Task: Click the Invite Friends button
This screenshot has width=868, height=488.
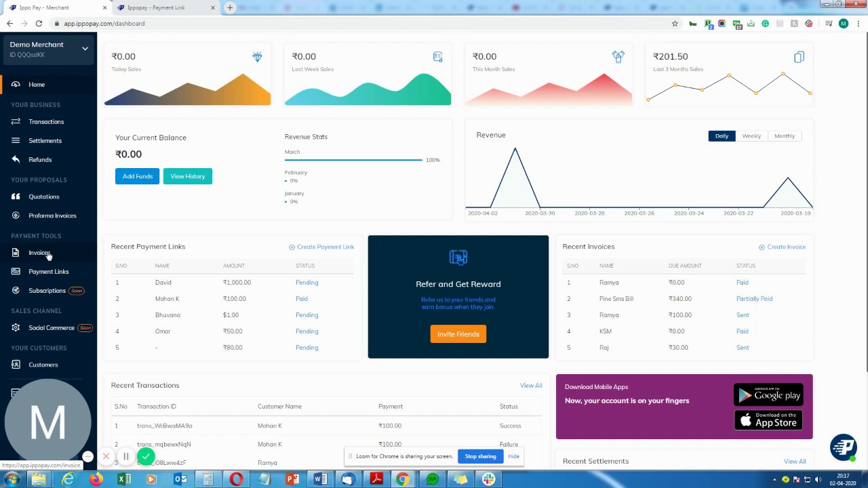Action: [458, 334]
